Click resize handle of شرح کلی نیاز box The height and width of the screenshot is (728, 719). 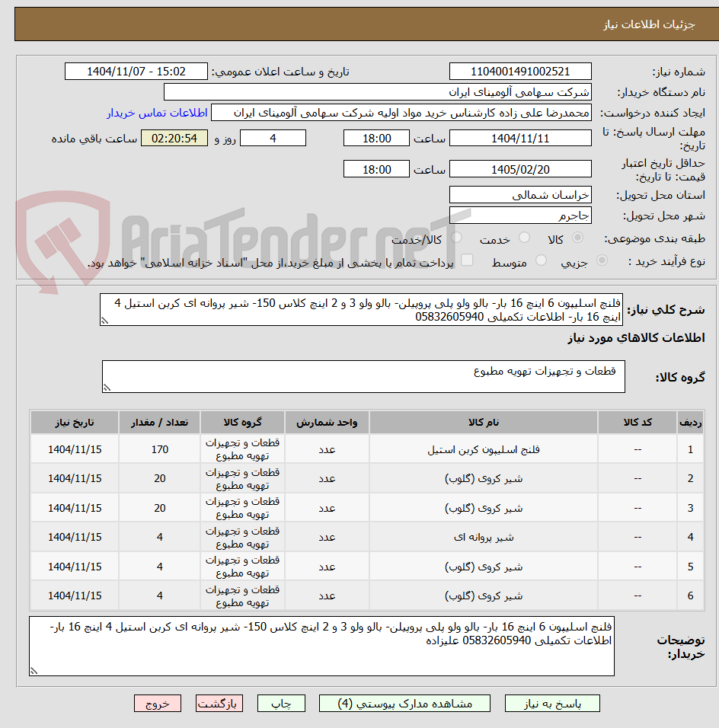coord(105,321)
